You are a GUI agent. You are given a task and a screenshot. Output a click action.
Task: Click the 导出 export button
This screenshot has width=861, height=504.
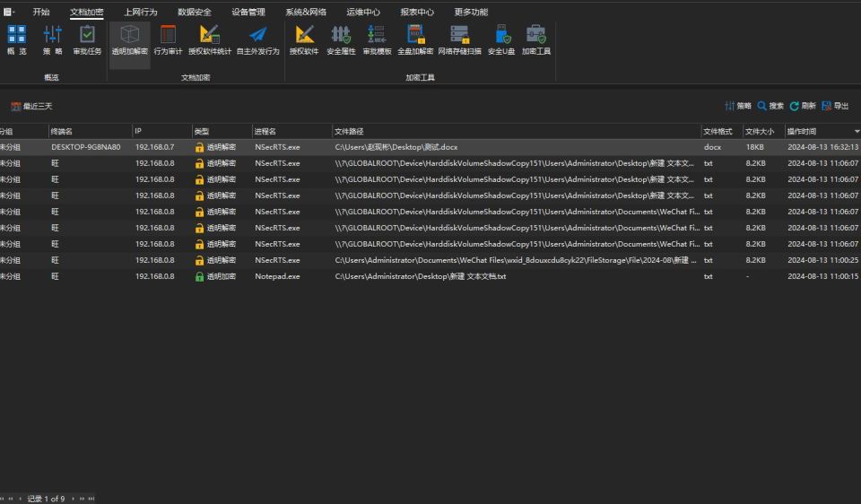[835, 106]
